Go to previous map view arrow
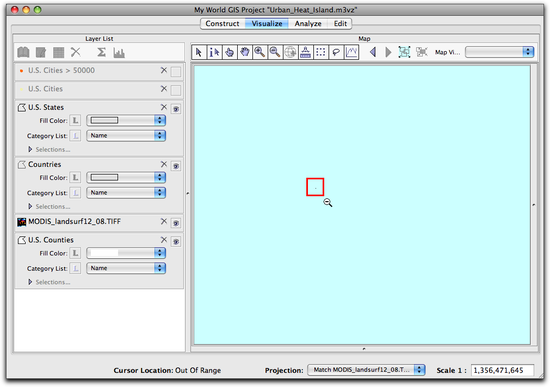This screenshot has height=387, width=550. [373, 52]
